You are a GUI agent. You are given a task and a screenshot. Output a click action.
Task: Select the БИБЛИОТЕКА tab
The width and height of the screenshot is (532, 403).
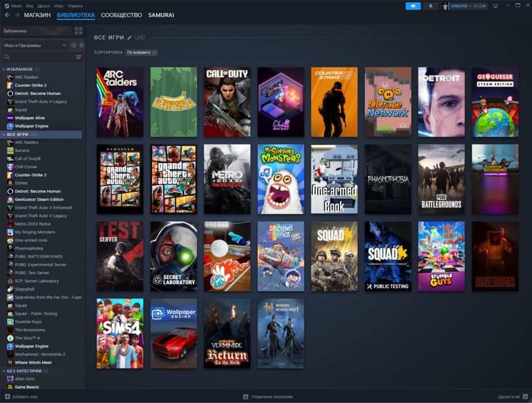click(x=76, y=15)
